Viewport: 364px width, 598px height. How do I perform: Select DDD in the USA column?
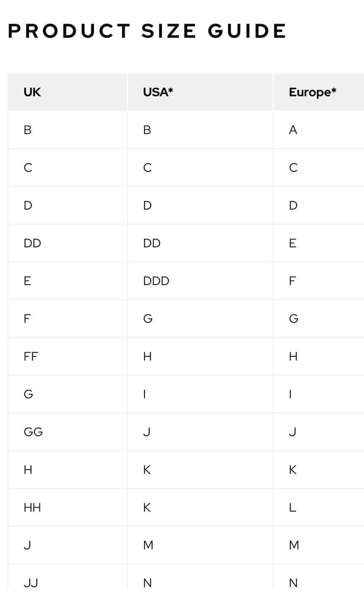tap(156, 281)
